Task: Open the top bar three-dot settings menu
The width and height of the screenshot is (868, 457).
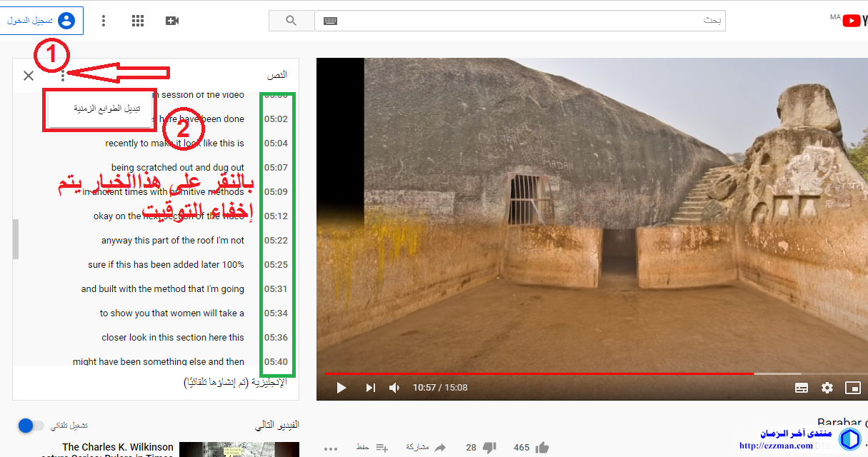Action: (104, 21)
